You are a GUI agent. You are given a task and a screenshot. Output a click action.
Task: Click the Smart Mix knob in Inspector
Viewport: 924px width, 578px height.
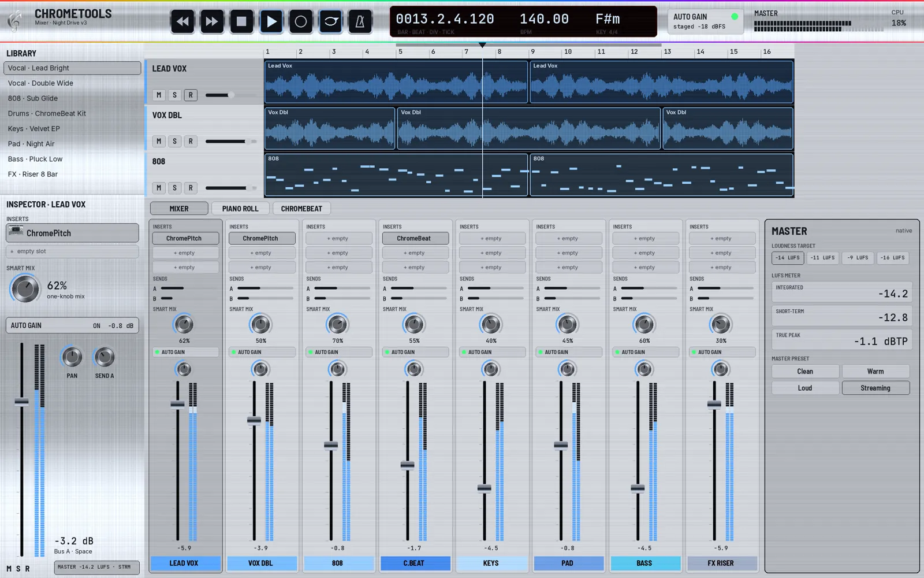pyautogui.click(x=25, y=288)
